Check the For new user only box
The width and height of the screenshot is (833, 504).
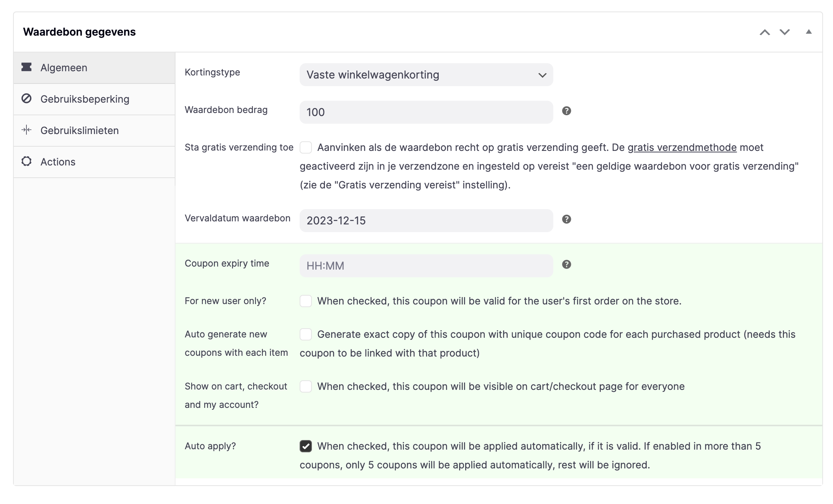click(x=306, y=301)
